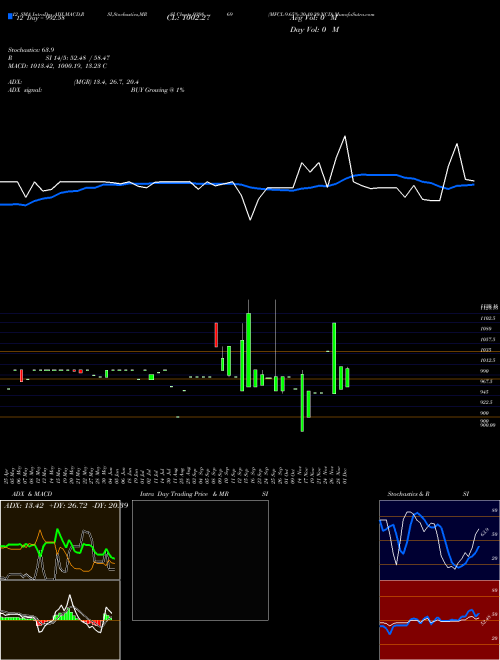This screenshot has height=660, width=500.
Task: Click the MACD: 1013.42, 1000.19, 13.23 line
Action: [x=57, y=66]
